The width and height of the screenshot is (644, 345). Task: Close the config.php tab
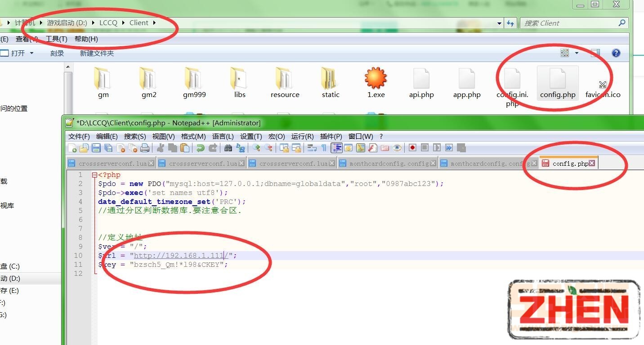click(592, 163)
